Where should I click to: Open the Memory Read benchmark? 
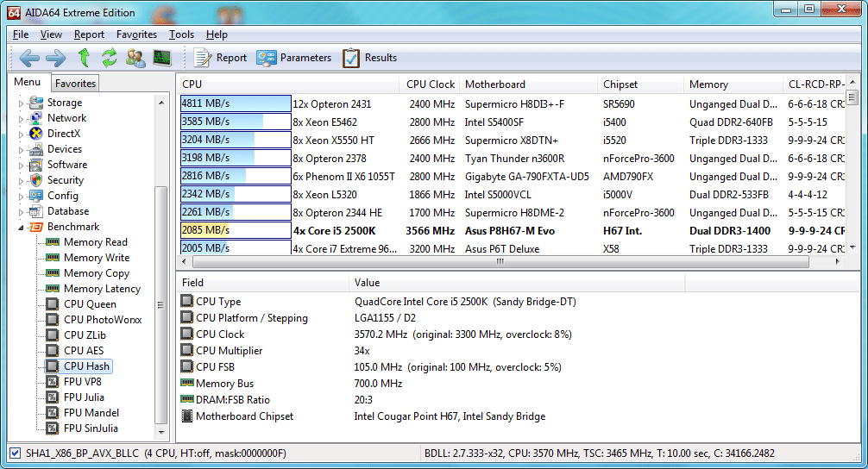point(95,242)
